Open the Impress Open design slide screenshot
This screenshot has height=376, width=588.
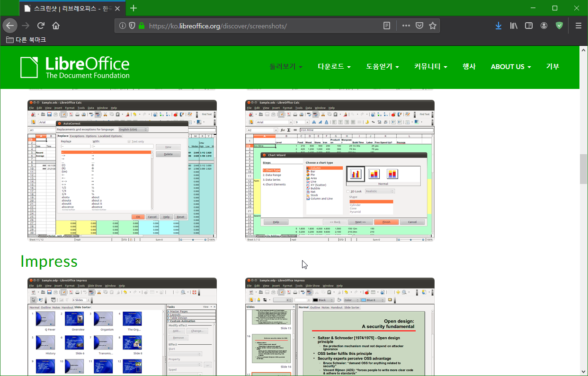pos(340,326)
